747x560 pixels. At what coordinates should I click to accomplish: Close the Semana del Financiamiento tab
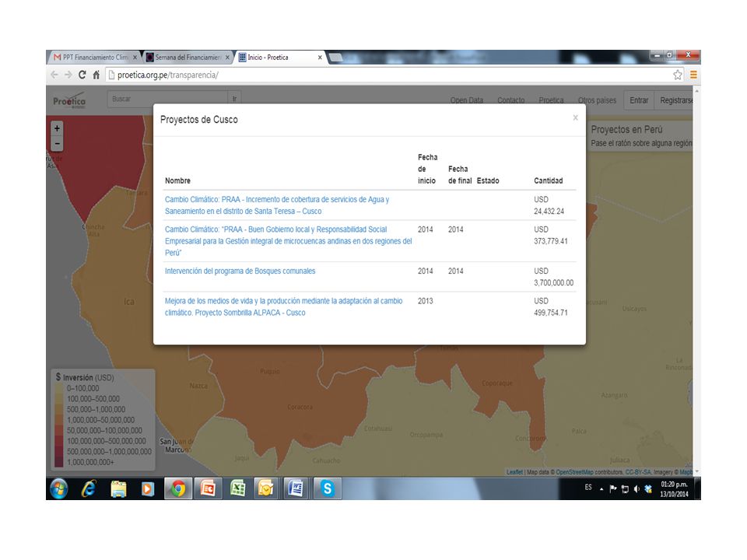(x=227, y=57)
